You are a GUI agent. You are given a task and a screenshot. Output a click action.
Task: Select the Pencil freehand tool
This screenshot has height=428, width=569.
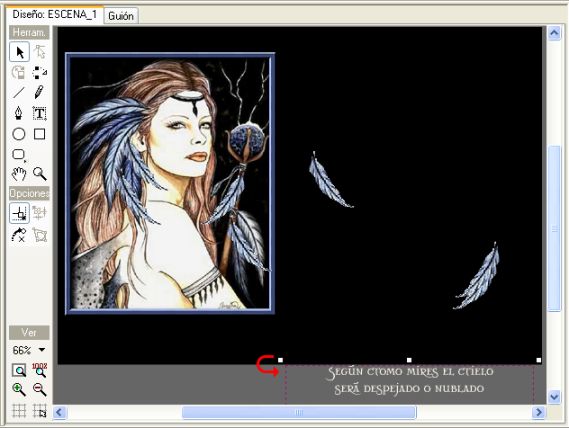tap(40, 93)
